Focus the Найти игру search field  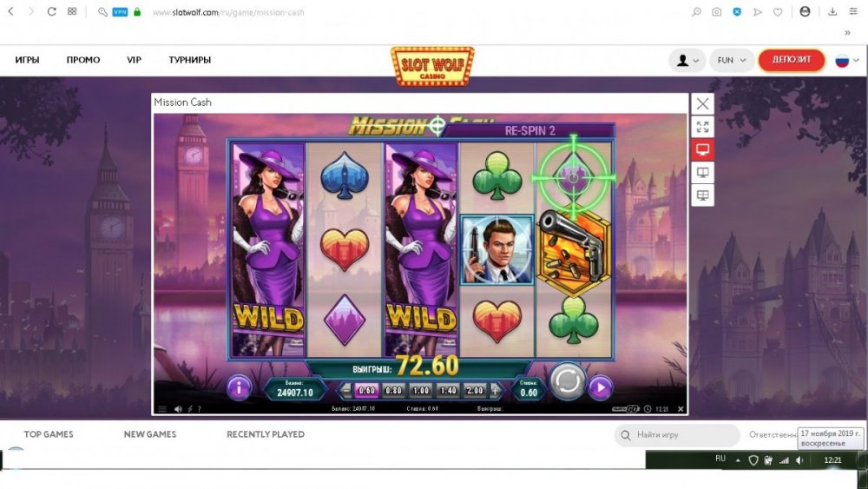click(676, 435)
